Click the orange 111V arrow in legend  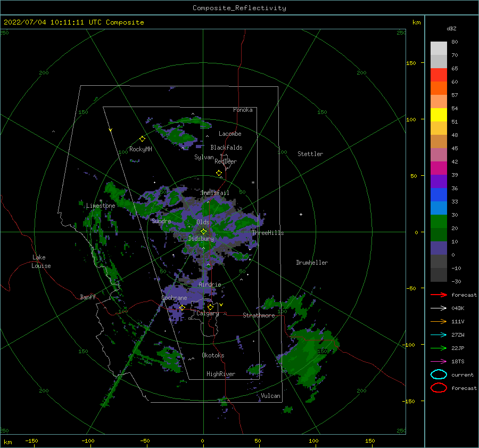(x=439, y=321)
